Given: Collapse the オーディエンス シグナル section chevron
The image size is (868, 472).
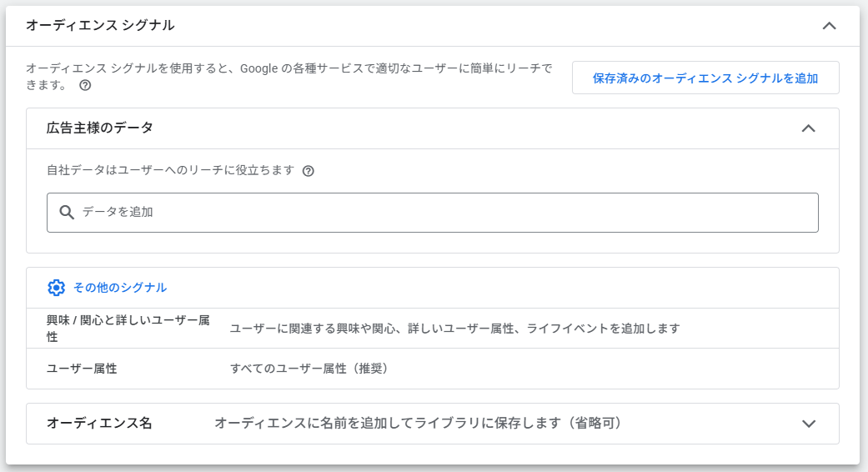Looking at the screenshot, I should coord(829,26).
